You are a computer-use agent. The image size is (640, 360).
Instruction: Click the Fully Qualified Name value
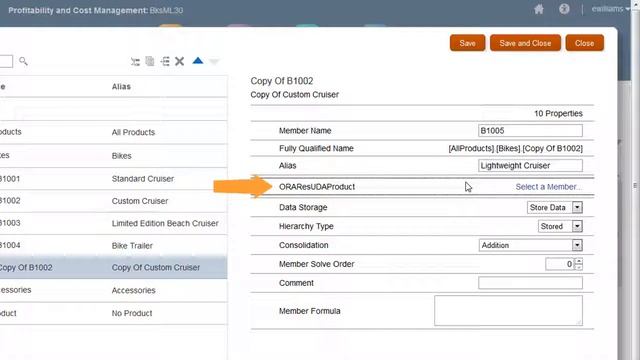(x=516, y=149)
